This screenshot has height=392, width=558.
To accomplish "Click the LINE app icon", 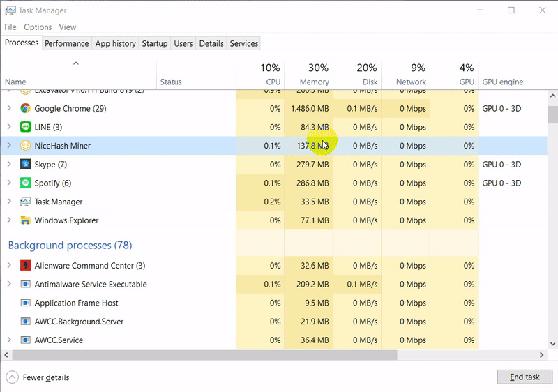I will point(25,127).
